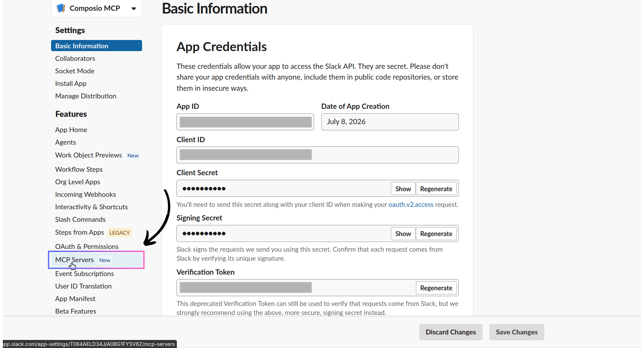
Task: Open Steps from Apps legacy page
Action: [80, 232]
